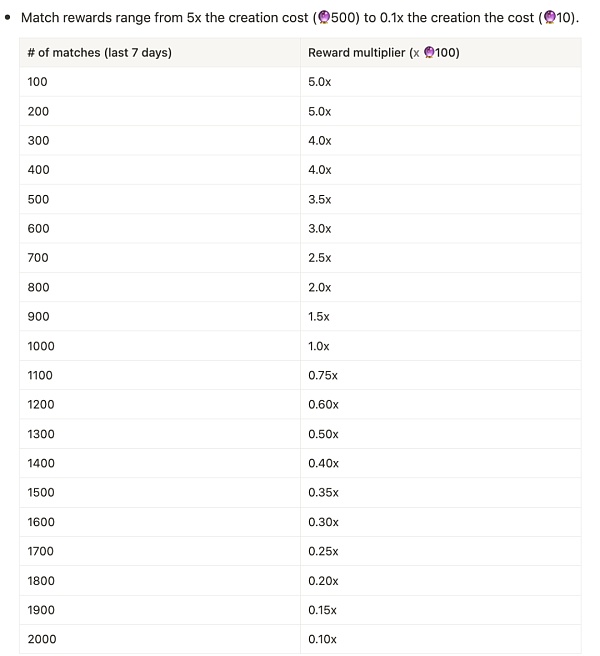Click the 3.5x reward multiplier cell

[320, 199]
